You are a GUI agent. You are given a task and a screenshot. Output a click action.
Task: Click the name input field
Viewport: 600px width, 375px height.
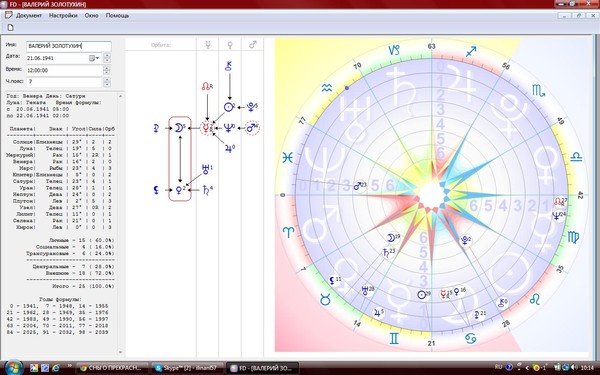69,46
